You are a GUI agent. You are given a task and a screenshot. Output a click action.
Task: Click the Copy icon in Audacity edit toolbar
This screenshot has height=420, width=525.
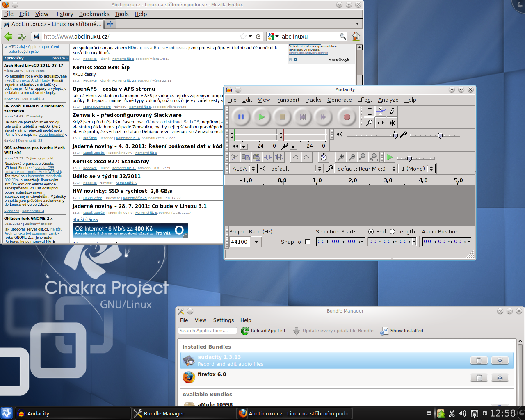[246, 157]
